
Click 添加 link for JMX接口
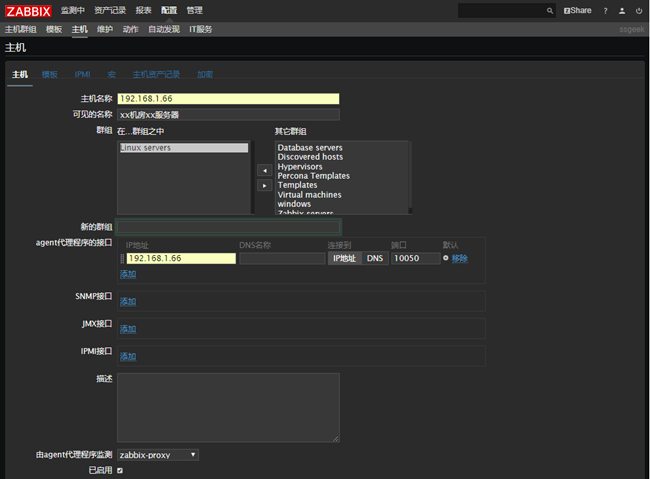tap(128, 329)
